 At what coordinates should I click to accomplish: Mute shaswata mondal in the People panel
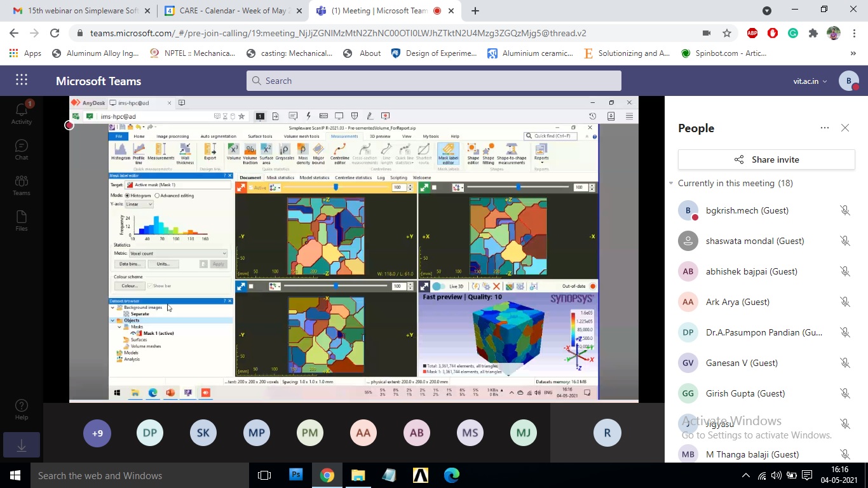coord(845,241)
